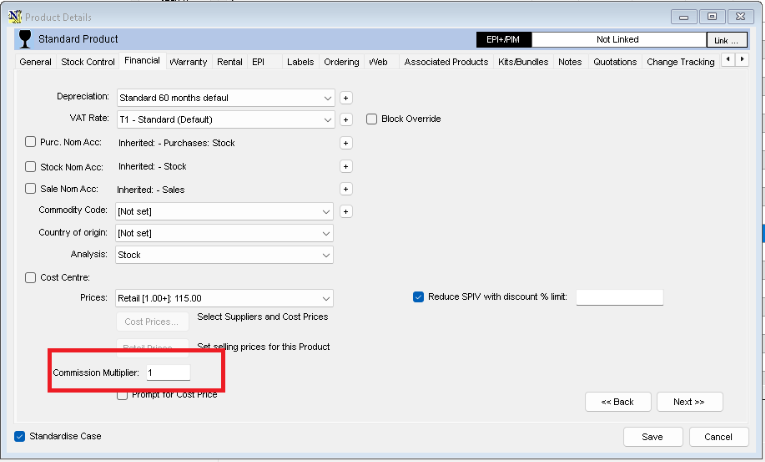Viewport: 765px width, 462px height.
Task: Open the Warranty tab
Action: pyautogui.click(x=188, y=62)
